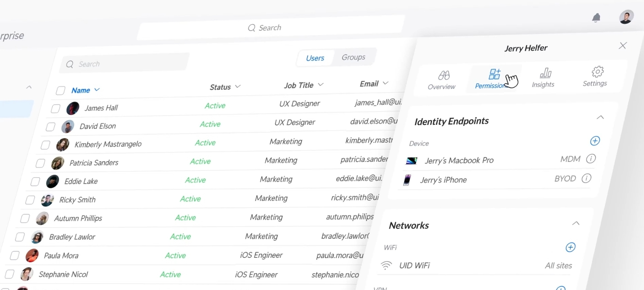Show info for Jerry's iPhone
Viewport: 644px width, 290px height.
[x=586, y=178]
